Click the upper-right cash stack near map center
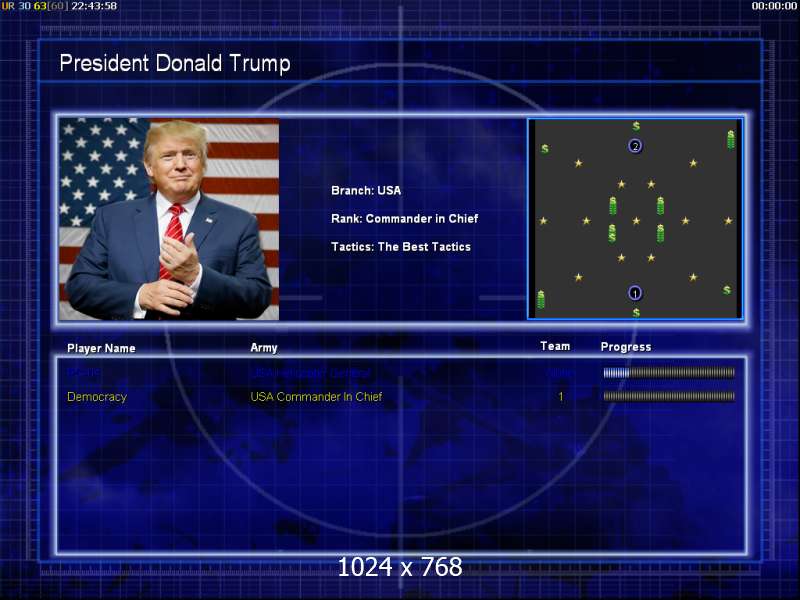The width and height of the screenshot is (800, 600). [x=660, y=206]
